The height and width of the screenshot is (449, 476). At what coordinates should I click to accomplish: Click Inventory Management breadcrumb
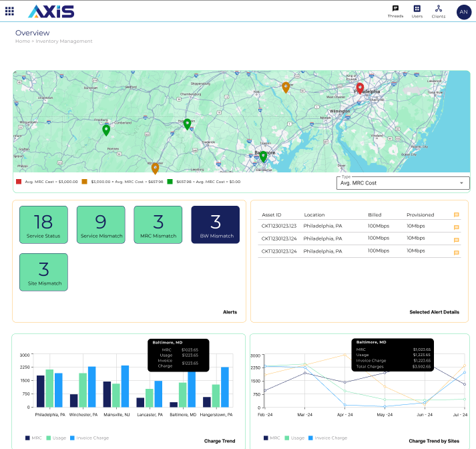(64, 41)
